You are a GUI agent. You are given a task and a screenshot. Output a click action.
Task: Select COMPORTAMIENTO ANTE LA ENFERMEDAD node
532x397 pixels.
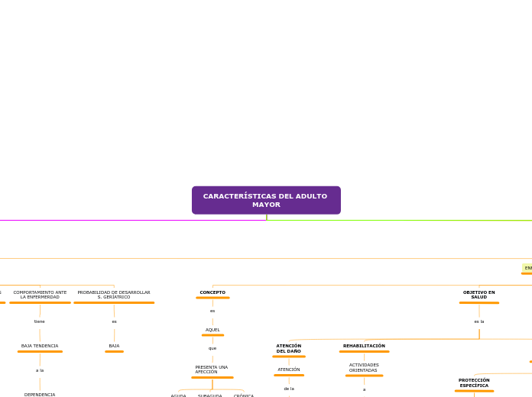40,295
